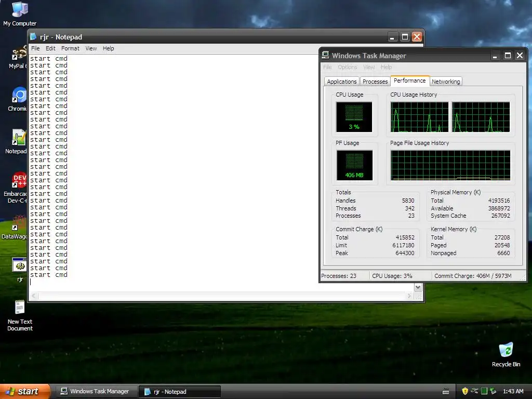This screenshot has width=532, height=399.
Task: Click Notepad's horizontal scroll left arrow
Action: point(34,296)
